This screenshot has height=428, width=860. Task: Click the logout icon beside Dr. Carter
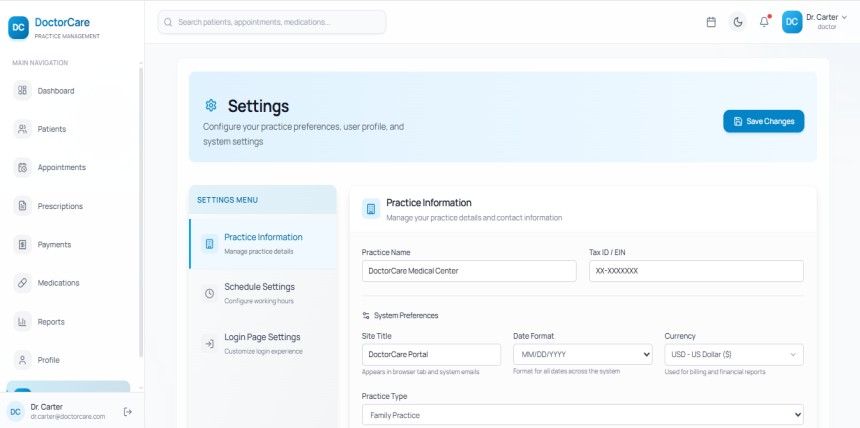click(127, 411)
